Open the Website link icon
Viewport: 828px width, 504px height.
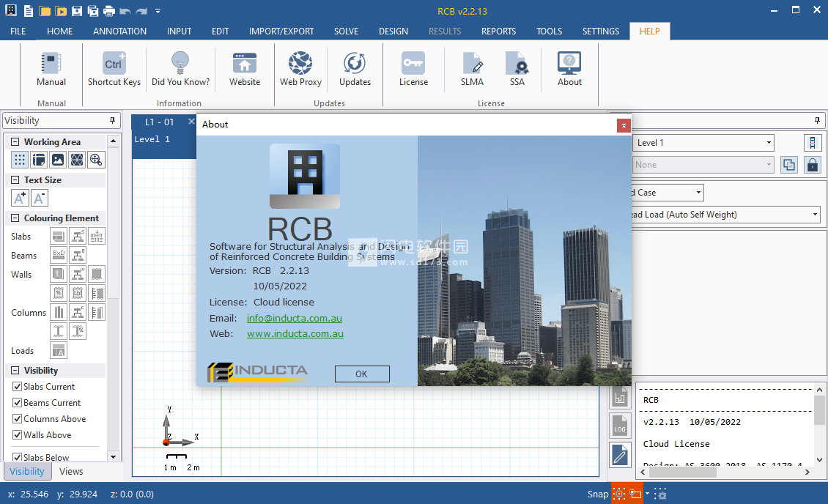pyautogui.click(x=245, y=69)
